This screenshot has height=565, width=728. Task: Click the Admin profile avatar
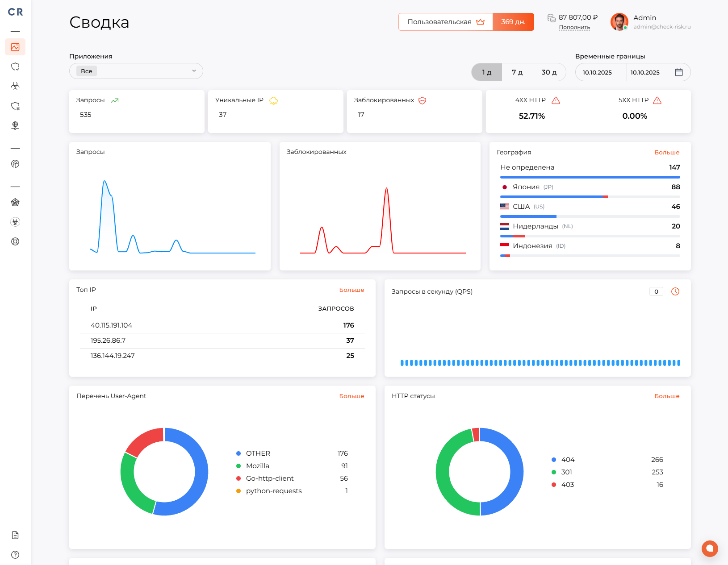pyautogui.click(x=619, y=22)
